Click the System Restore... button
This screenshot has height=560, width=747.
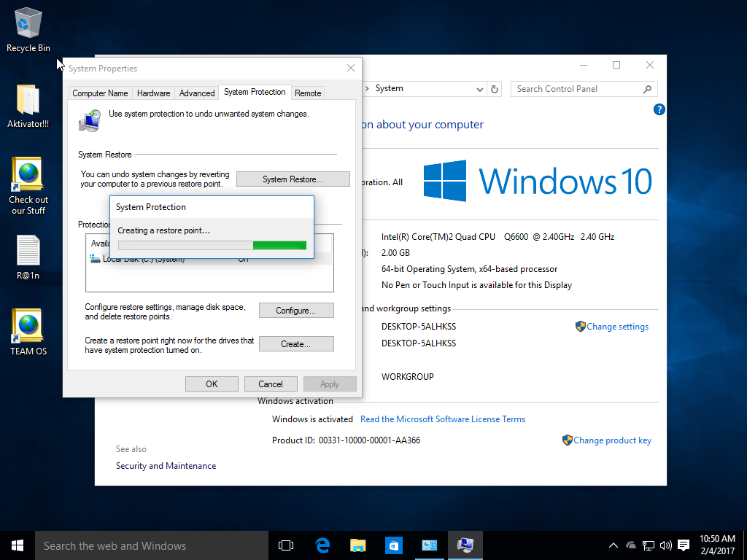[x=293, y=179]
